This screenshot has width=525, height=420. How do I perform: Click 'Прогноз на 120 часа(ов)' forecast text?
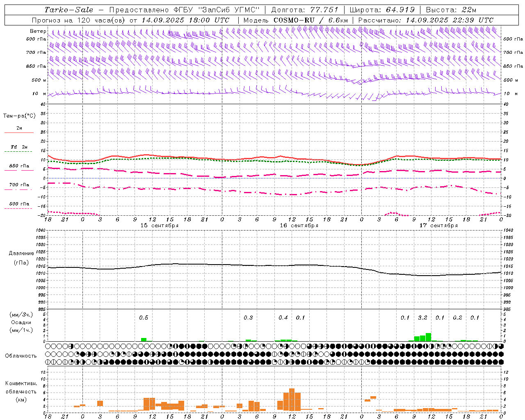(79, 20)
